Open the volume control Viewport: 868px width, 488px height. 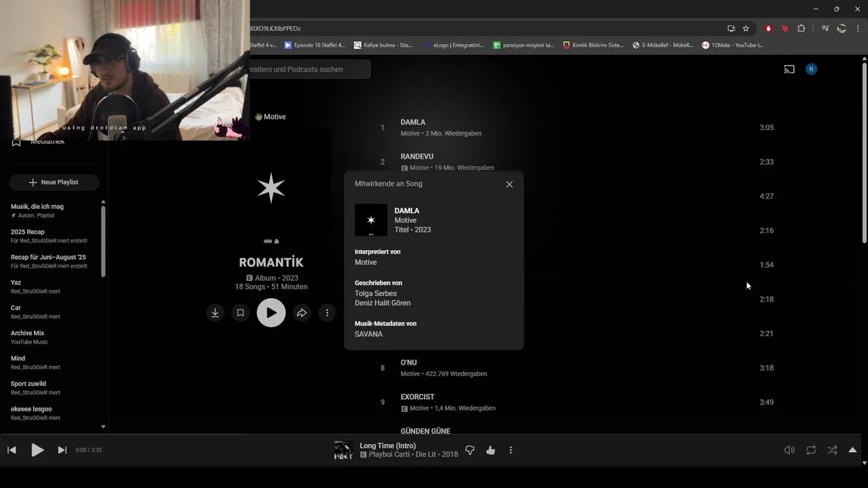[789, 450]
